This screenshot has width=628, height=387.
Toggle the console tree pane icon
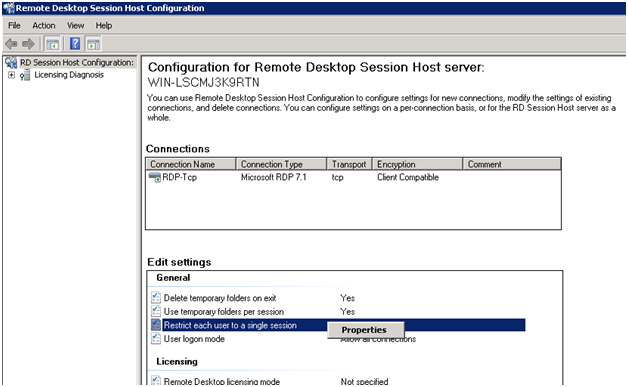tap(52, 44)
